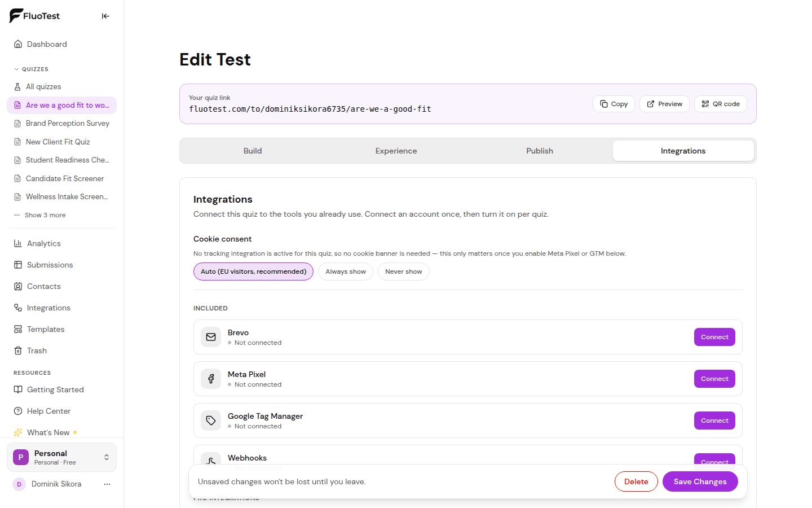Image resolution: width=812 pixels, height=508 pixels.
Task: Select Auto (EU visitors, recommended) option
Action: coord(253,271)
